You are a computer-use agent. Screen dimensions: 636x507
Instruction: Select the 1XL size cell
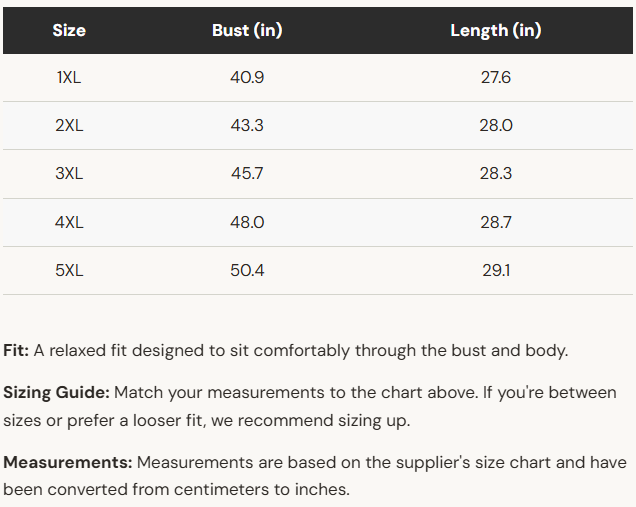[x=69, y=77]
